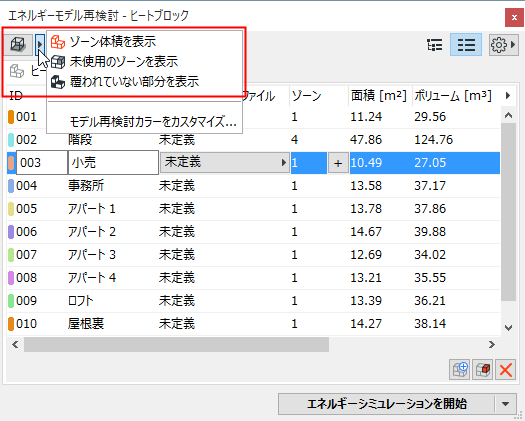Image resolution: width=525 pixels, height=421 pixels.
Task: Click volume value 38.14 in row 010
Action: point(430,324)
